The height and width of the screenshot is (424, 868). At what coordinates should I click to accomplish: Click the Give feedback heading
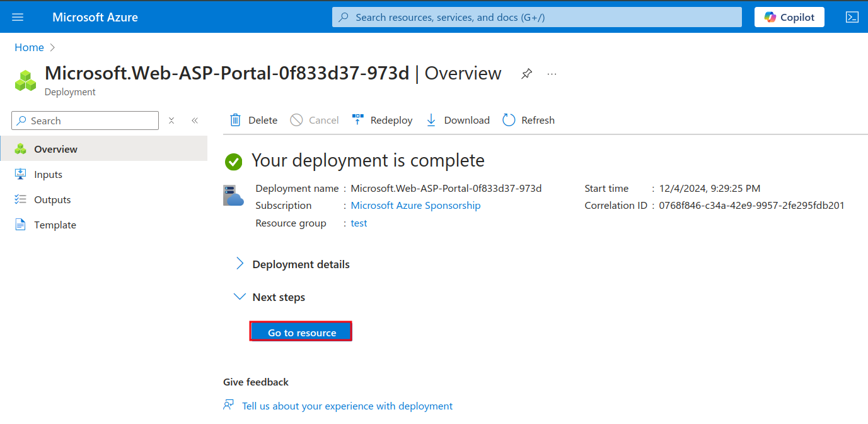[x=256, y=382]
